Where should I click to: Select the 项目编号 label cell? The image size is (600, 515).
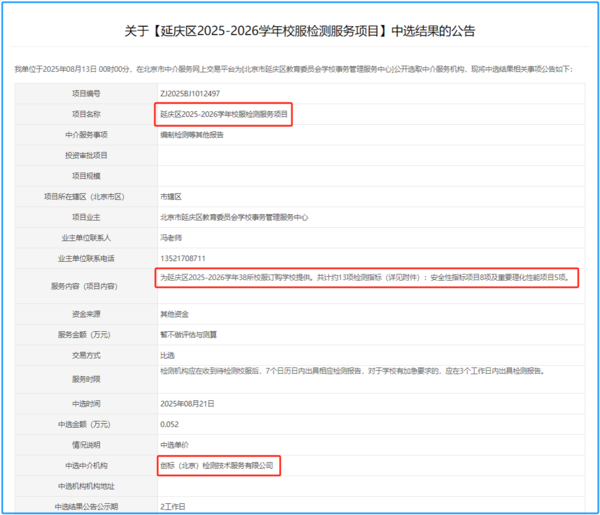tap(86, 94)
